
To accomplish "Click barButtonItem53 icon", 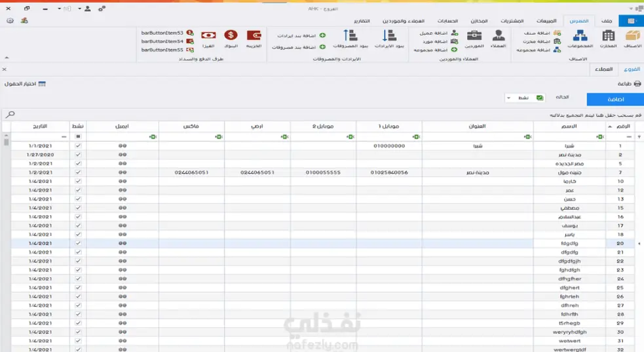I will (190, 33).
